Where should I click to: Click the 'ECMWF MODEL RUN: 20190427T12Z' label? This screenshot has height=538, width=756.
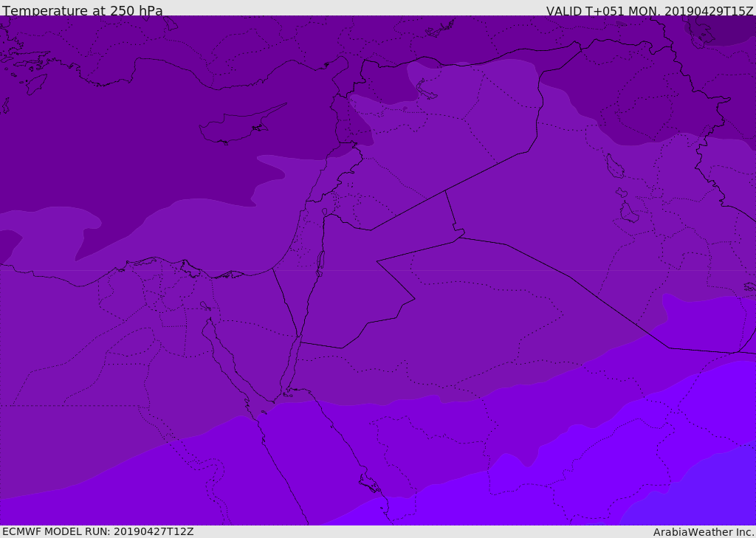(x=98, y=531)
